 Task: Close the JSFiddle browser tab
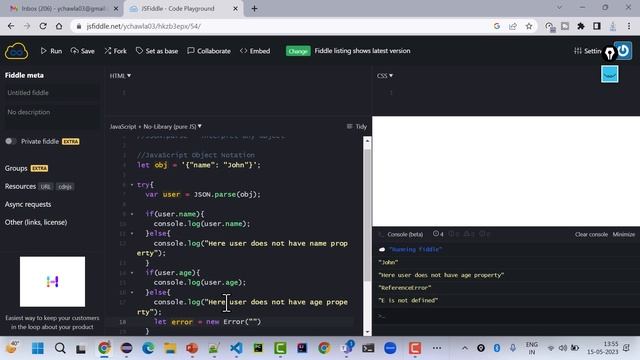pos(235,9)
